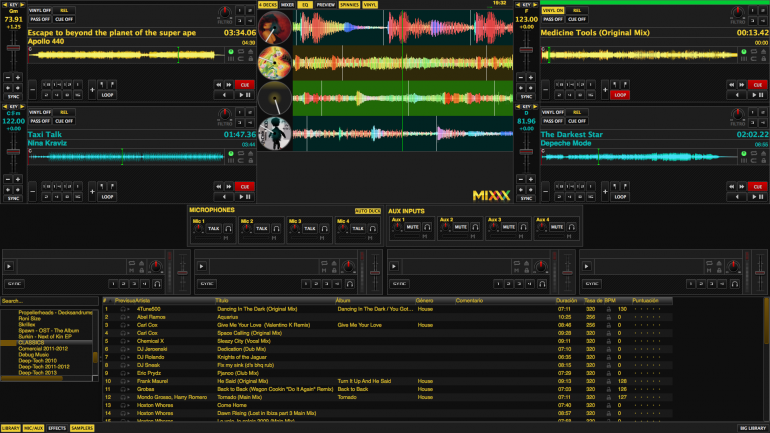Viewport: 770px width, 433px height.
Task: Adjust the Apollo 440 deck pitch slider
Action: point(13,49)
